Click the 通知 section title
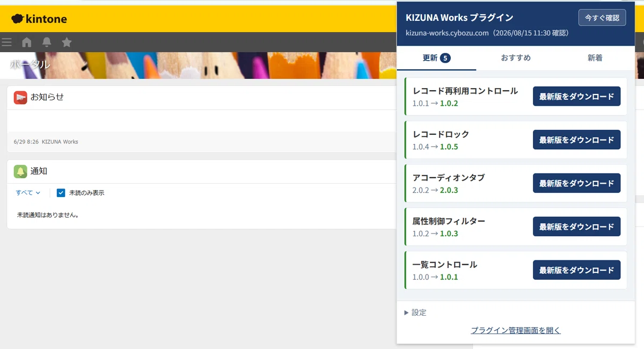Screen dimensions: 644x349 39,171
